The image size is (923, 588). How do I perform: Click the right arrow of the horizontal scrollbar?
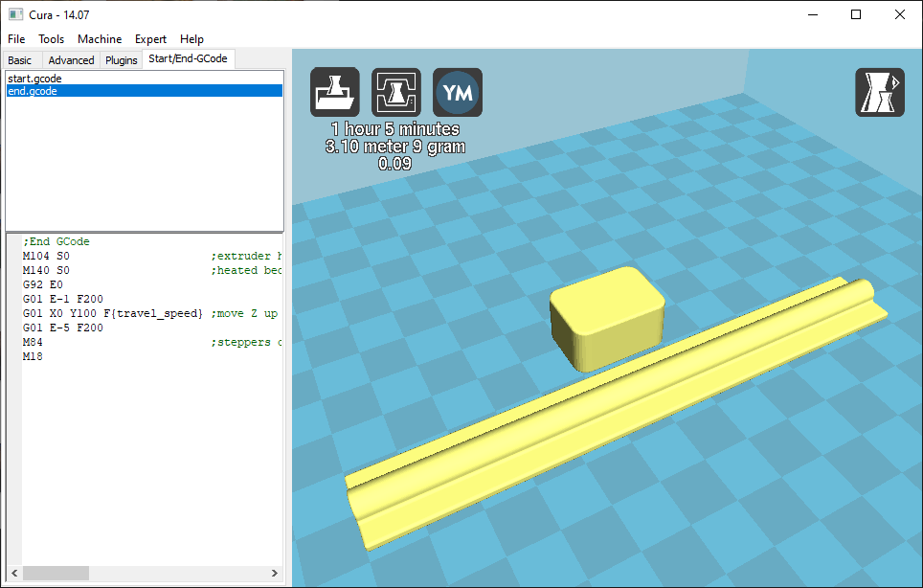274,573
